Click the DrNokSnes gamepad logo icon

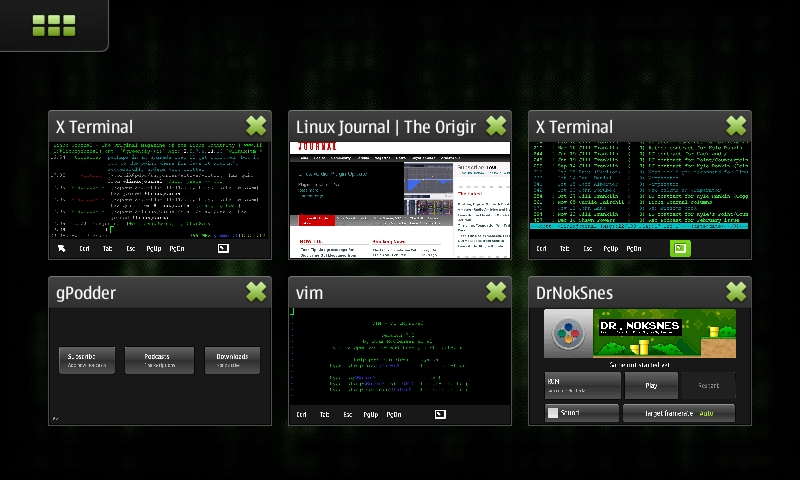[567, 334]
